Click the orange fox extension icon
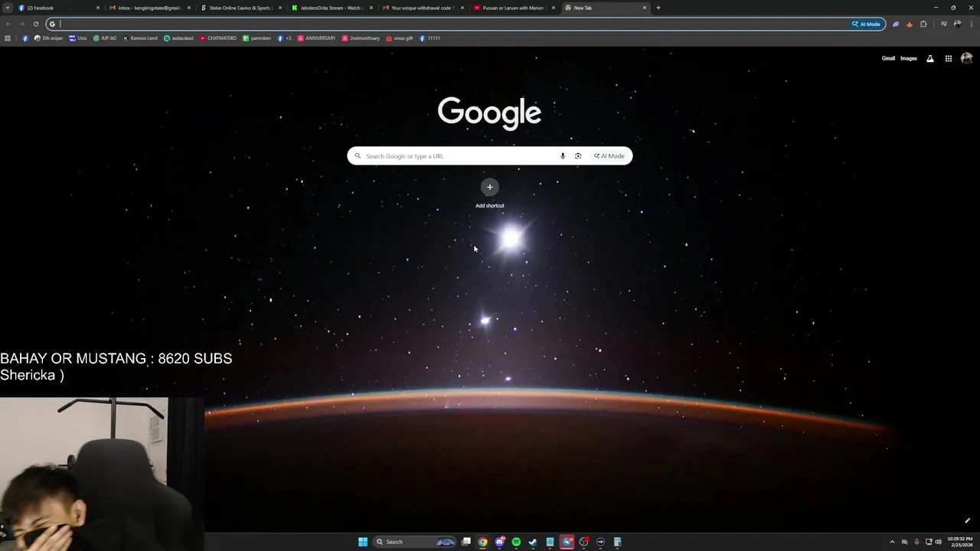 [910, 24]
